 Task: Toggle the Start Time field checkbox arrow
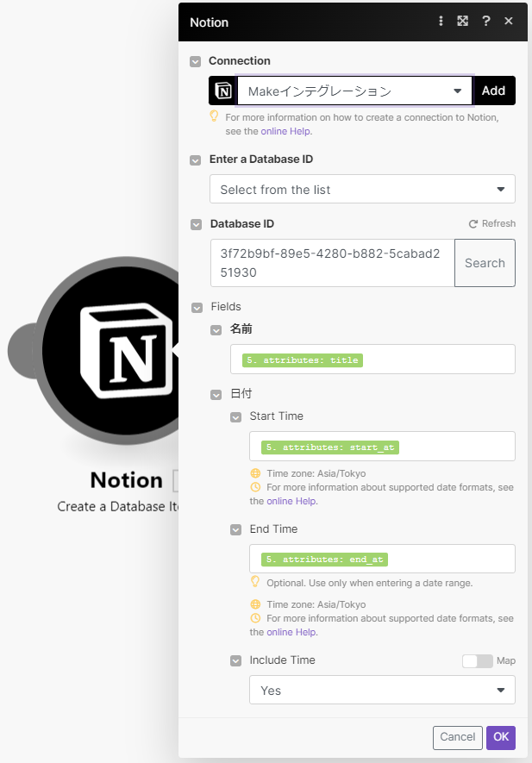[235, 417]
